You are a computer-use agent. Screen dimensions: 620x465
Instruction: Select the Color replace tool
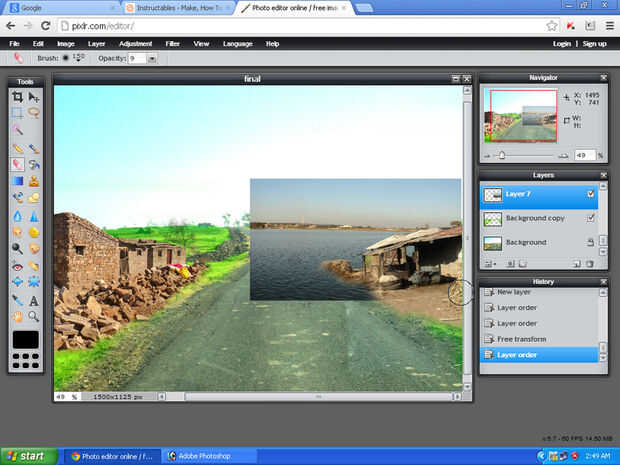[x=17, y=197]
